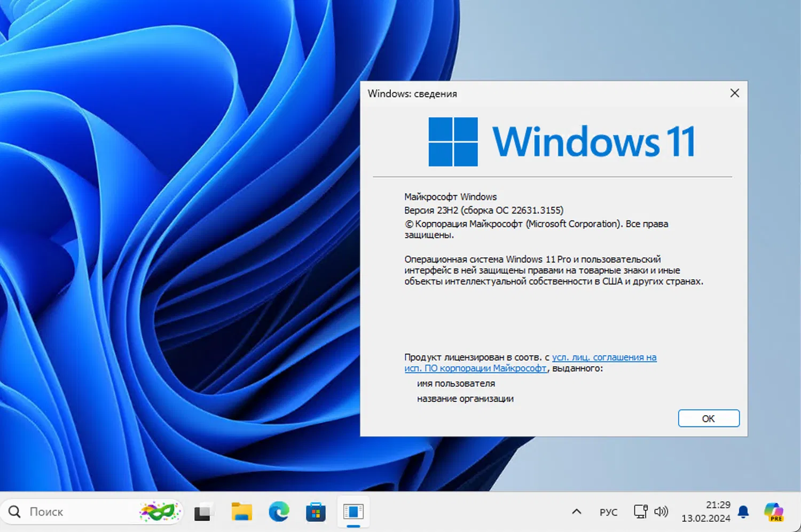
Task: Click the имя пользователя line in the dialog
Action: coord(455,383)
